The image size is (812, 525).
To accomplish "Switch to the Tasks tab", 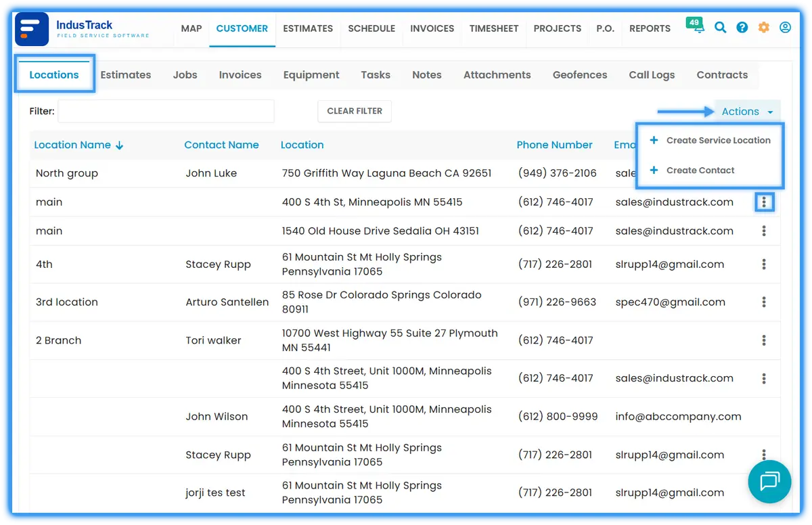I will click(x=376, y=75).
